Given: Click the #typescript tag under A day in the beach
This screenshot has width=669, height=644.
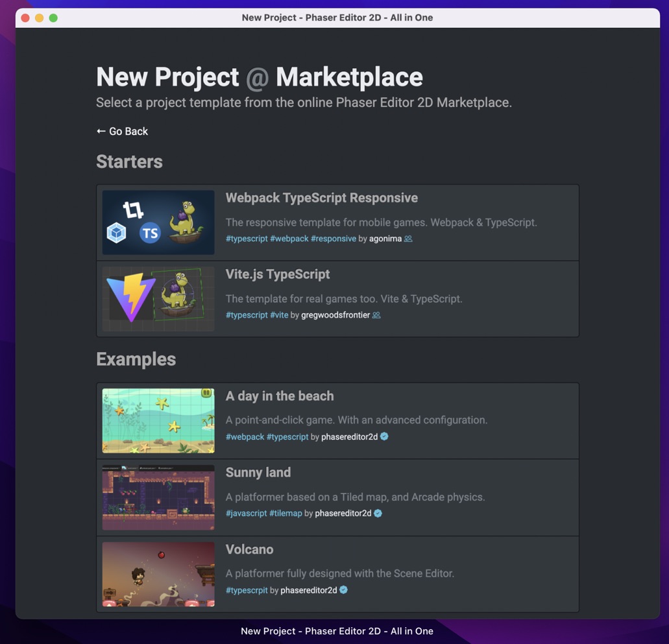Looking at the screenshot, I should pos(287,436).
